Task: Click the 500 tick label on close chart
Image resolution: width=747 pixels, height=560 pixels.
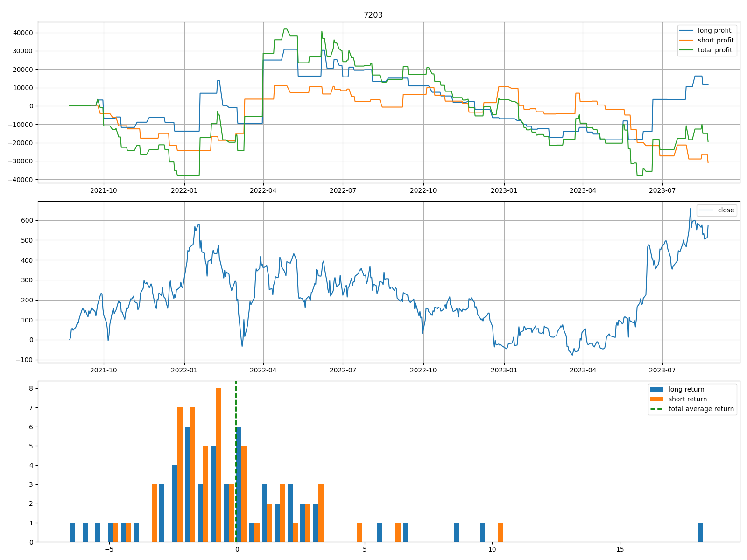Action: click(x=27, y=240)
